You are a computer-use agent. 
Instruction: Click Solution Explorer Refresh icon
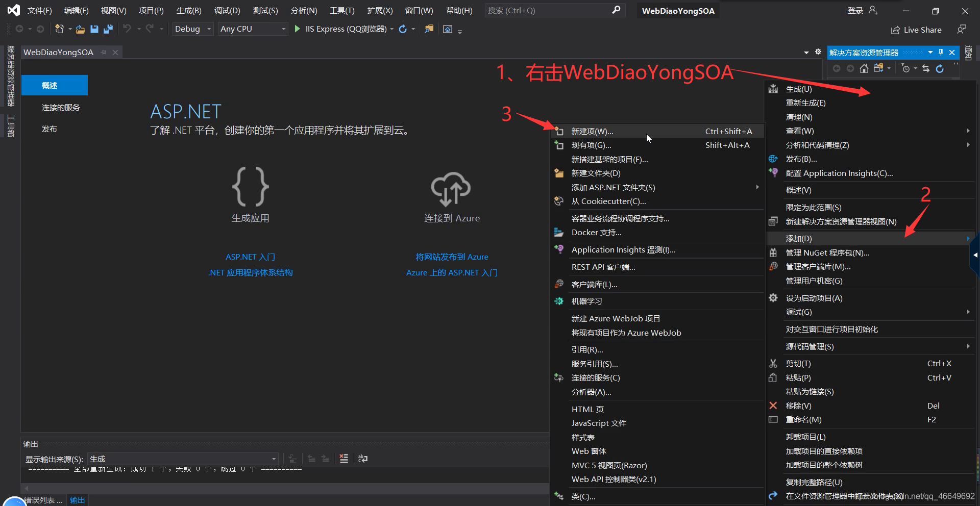940,68
